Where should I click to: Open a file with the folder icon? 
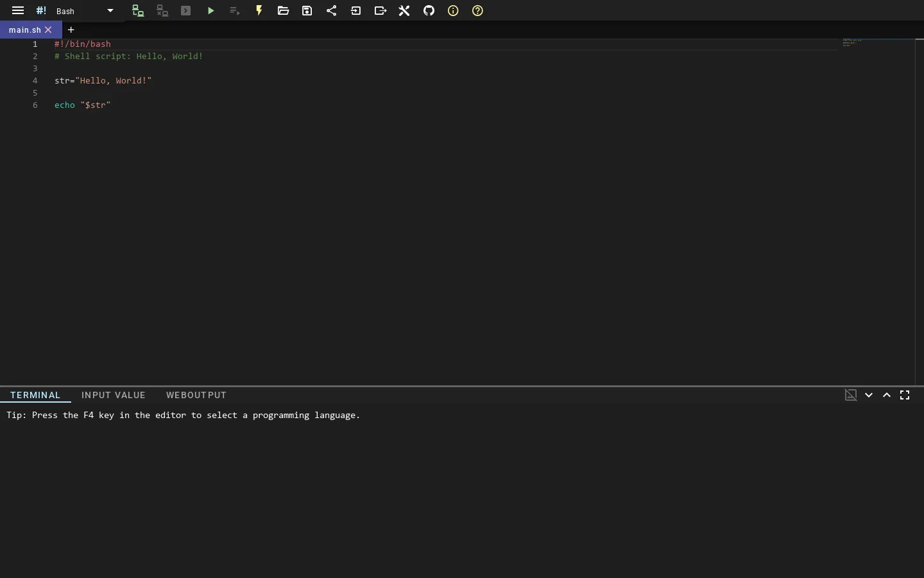pyautogui.click(x=284, y=11)
